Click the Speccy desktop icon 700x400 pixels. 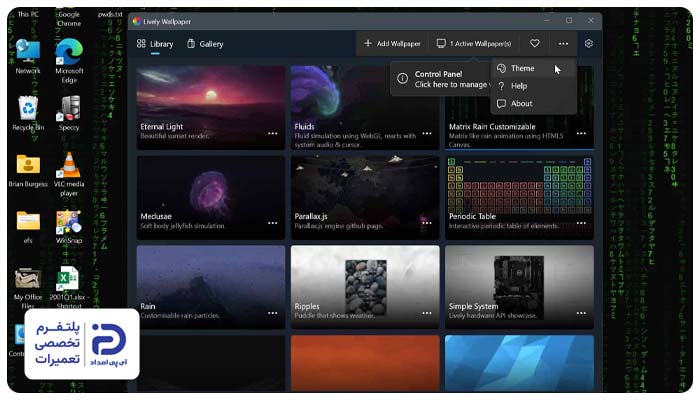tap(69, 112)
